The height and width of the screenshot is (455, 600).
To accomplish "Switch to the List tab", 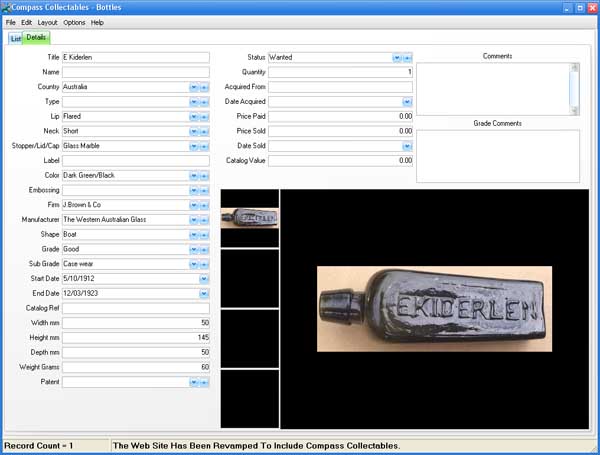I will pos(15,39).
